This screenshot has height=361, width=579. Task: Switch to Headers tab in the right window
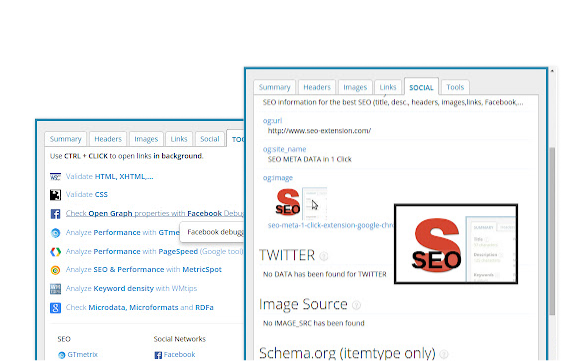[x=317, y=87]
